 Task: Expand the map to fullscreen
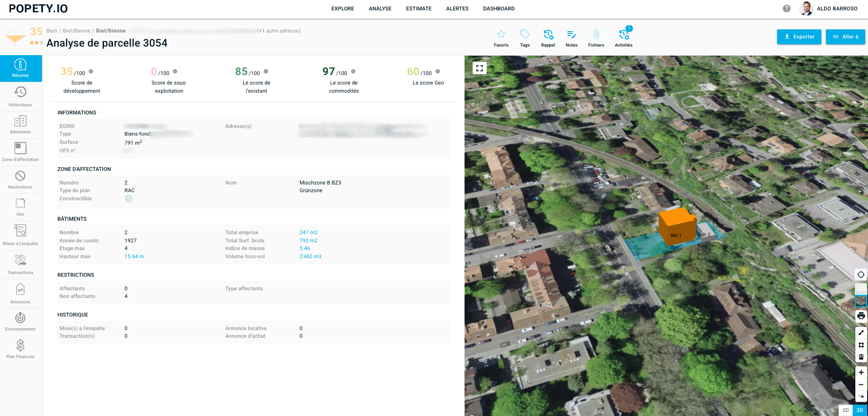tap(479, 68)
